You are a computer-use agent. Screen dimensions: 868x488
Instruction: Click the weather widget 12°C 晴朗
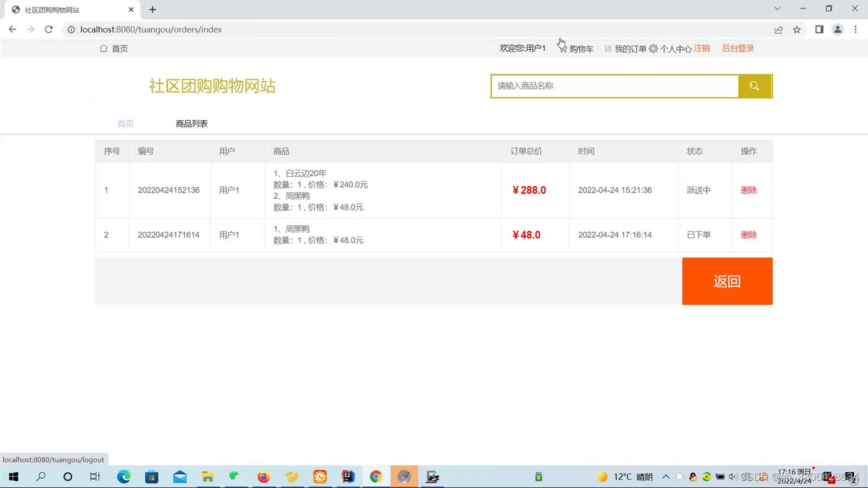pyautogui.click(x=625, y=477)
